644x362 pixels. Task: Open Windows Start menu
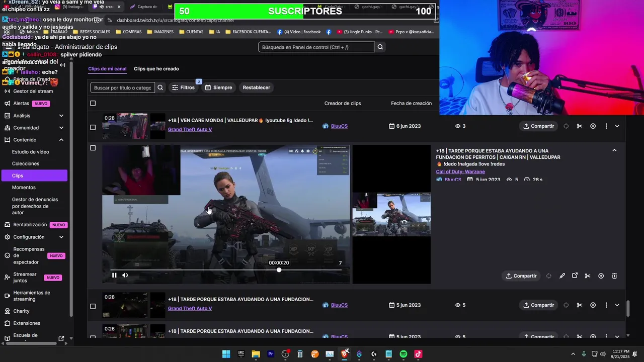click(226, 354)
